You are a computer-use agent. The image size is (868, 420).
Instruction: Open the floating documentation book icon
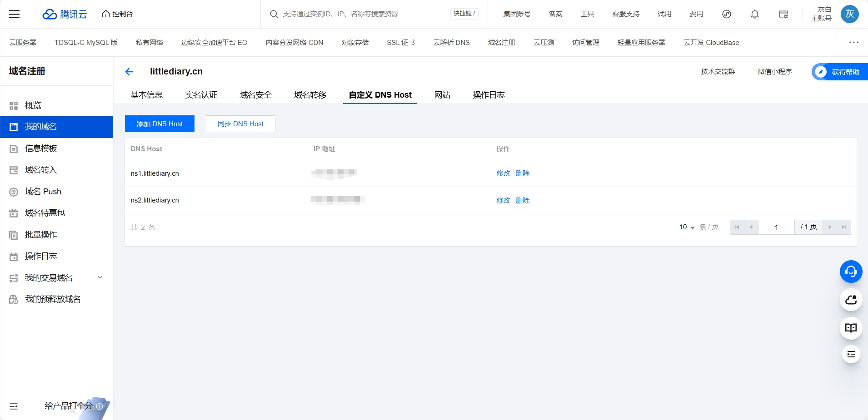851,328
